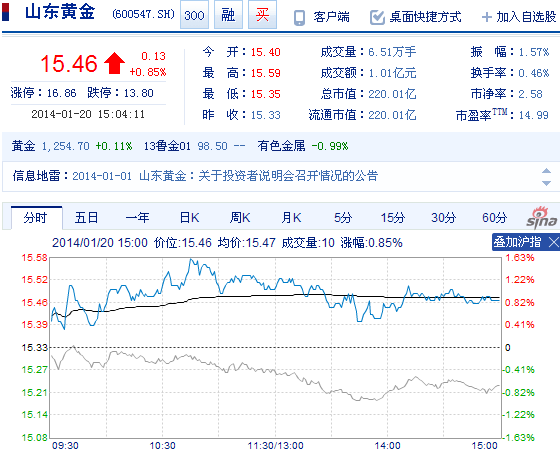Image resolution: width=560 pixels, height=452 pixels.
Task: Switch to the 一年 one-year tab
Action: click(x=138, y=218)
